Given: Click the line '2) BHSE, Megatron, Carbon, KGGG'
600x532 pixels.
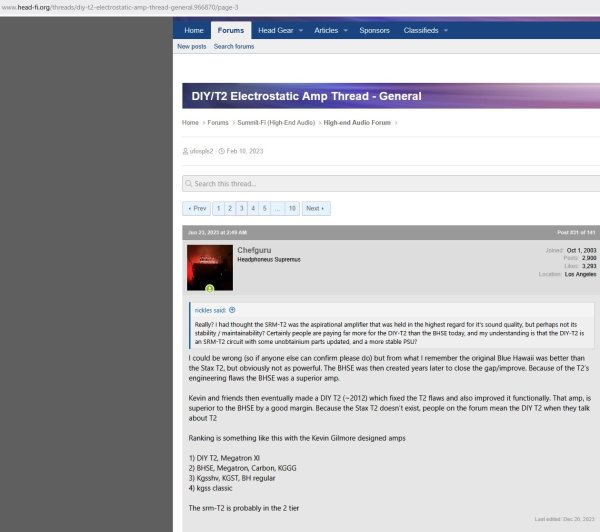Looking at the screenshot, I should pos(243,468).
